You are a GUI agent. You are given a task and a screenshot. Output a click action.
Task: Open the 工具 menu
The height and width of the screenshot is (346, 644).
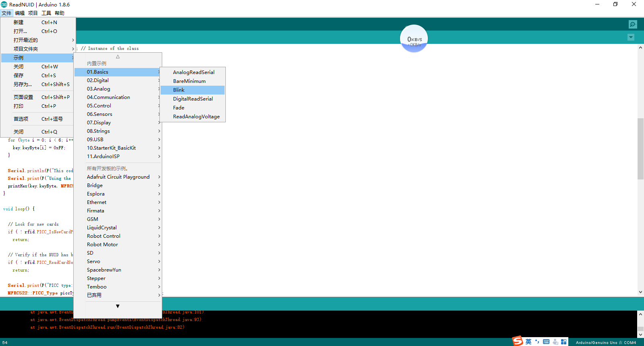[x=46, y=13]
